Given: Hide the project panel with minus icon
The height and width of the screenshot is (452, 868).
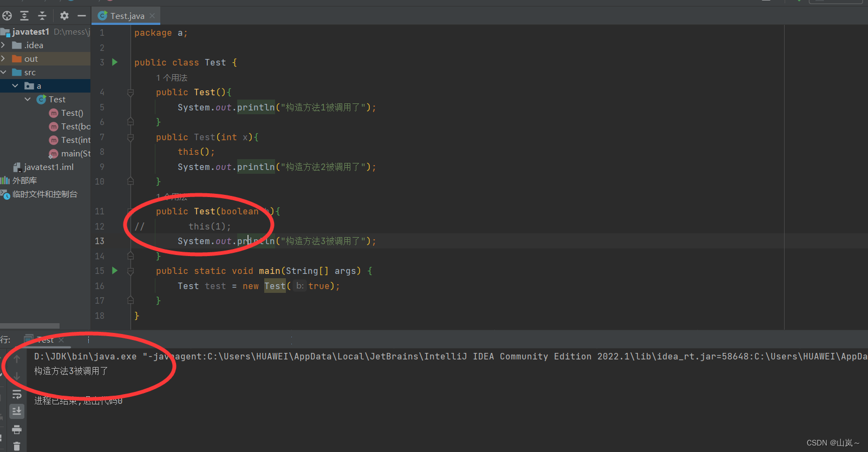Looking at the screenshot, I should coord(82,16).
